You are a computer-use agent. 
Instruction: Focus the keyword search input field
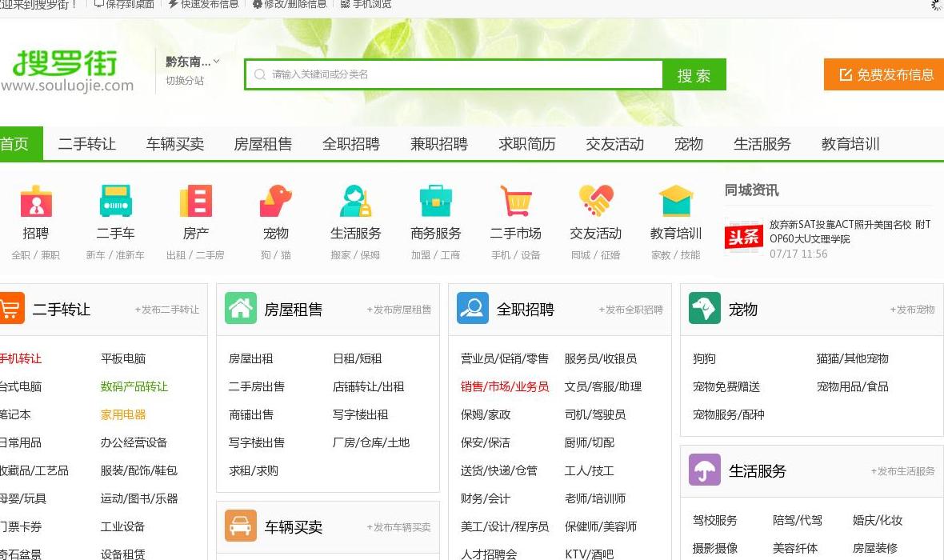(x=454, y=74)
